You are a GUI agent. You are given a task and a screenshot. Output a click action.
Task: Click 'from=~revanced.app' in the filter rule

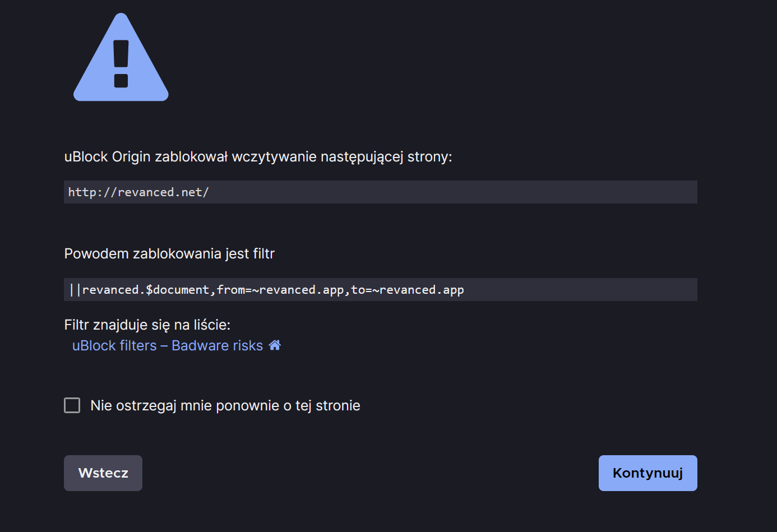tap(280, 290)
